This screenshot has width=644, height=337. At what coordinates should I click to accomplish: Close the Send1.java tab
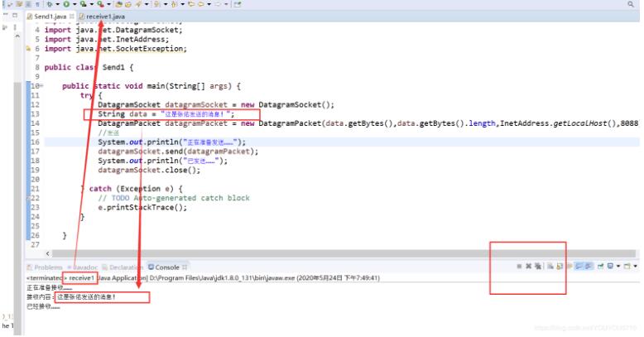71,17
